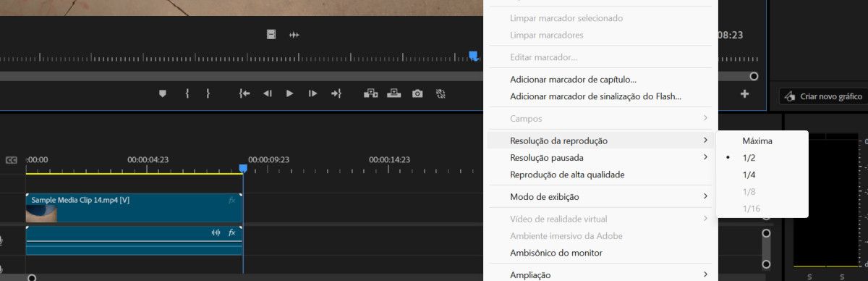
Task: Click the Extract icon in the monitor
Action: pos(394,93)
